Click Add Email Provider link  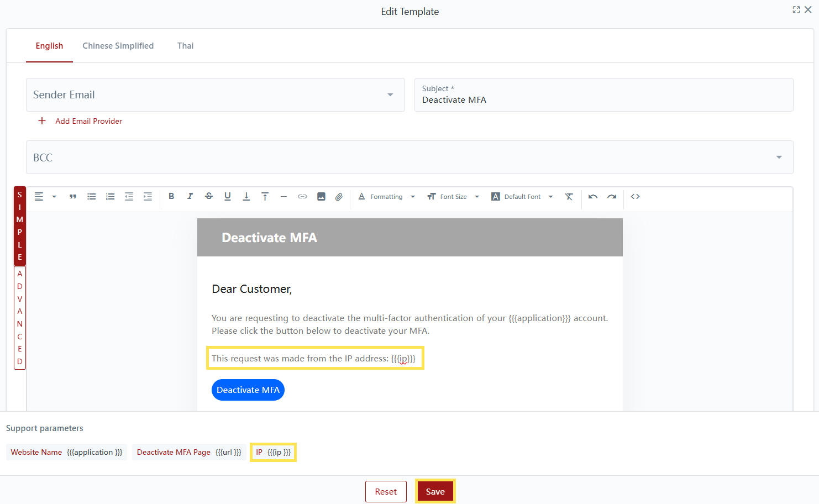[x=88, y=121]
